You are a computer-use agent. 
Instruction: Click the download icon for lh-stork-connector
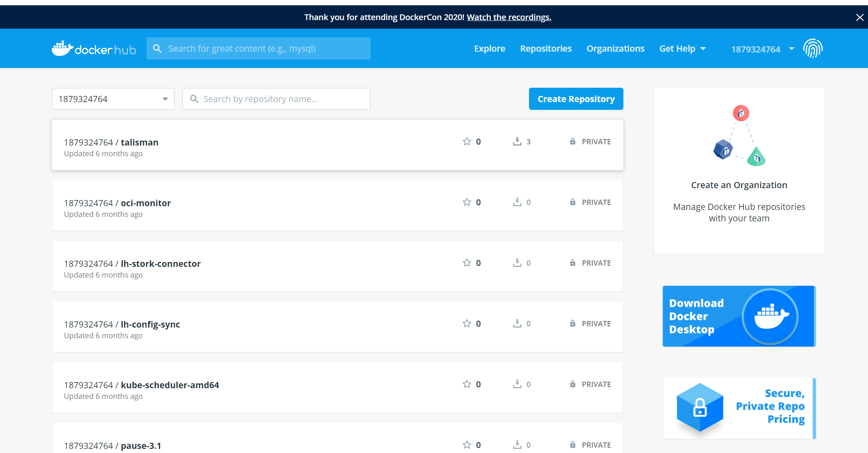click(x=517, y=263)
